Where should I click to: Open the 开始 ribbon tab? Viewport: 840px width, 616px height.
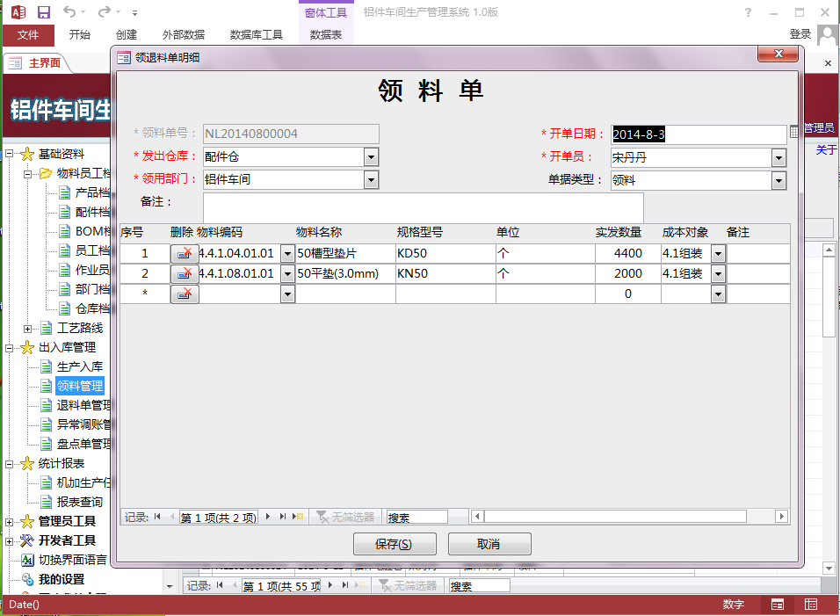[x=80, y=35]
